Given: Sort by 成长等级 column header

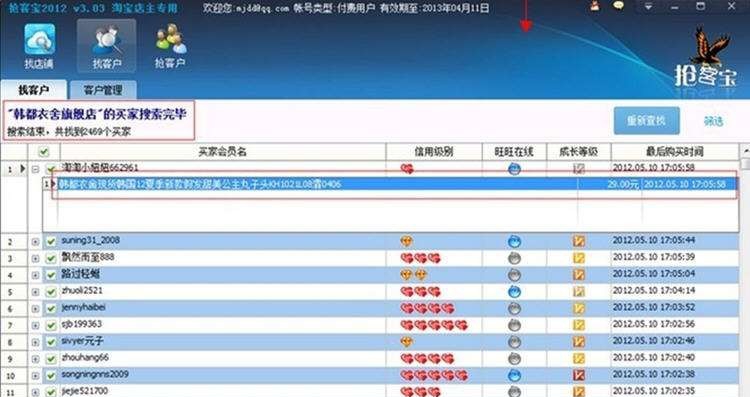Looking at the screenshot, I should pyautogui.click(x=579, y=152).
